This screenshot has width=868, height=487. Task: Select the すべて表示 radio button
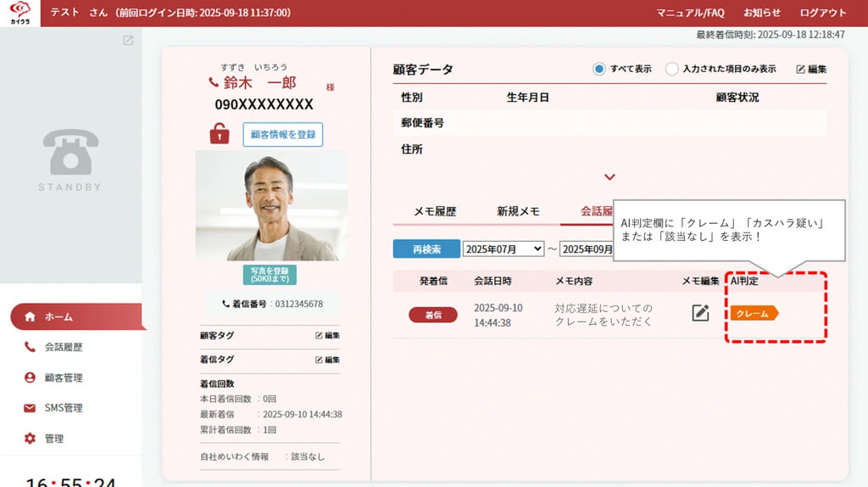pyautogui.click(x=599, y=69)
